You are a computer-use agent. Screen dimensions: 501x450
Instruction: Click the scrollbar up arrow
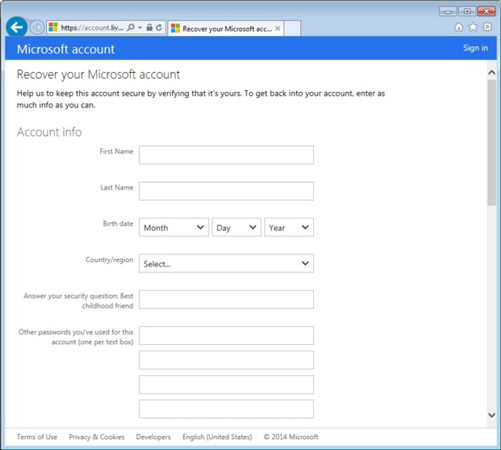[492, 73]
